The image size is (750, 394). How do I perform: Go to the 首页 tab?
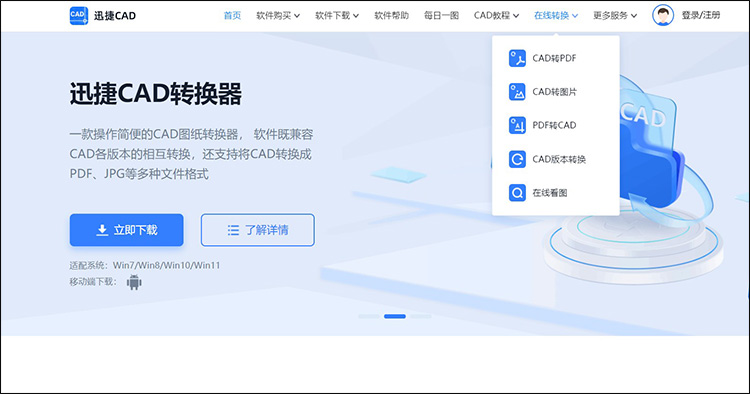click(x=232, y=16)
